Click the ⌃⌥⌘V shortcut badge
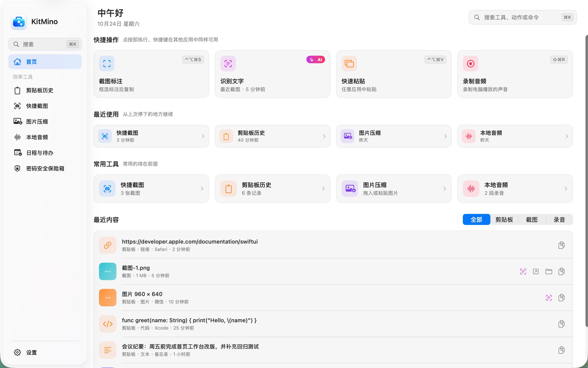This screenshot has height=368, width=588. coord(435,60)
